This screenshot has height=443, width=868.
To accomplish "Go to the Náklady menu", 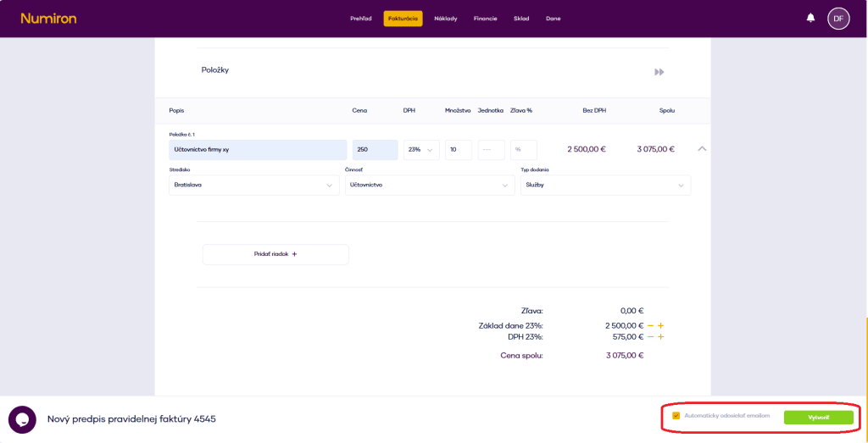I will point(446,19).
